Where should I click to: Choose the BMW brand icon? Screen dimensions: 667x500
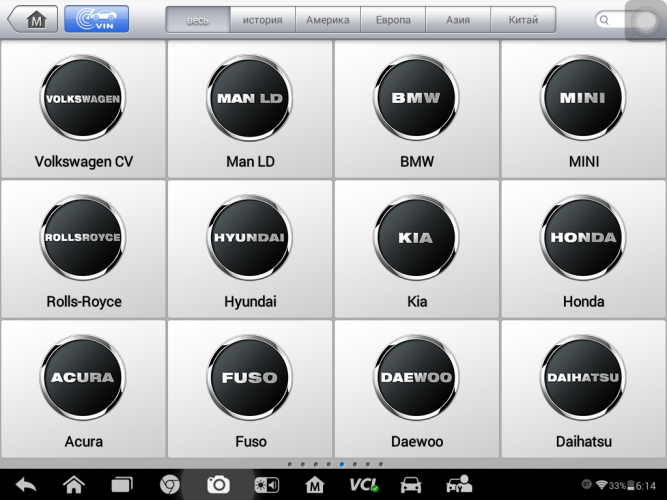pyautogui.click(x=416, y=98)
